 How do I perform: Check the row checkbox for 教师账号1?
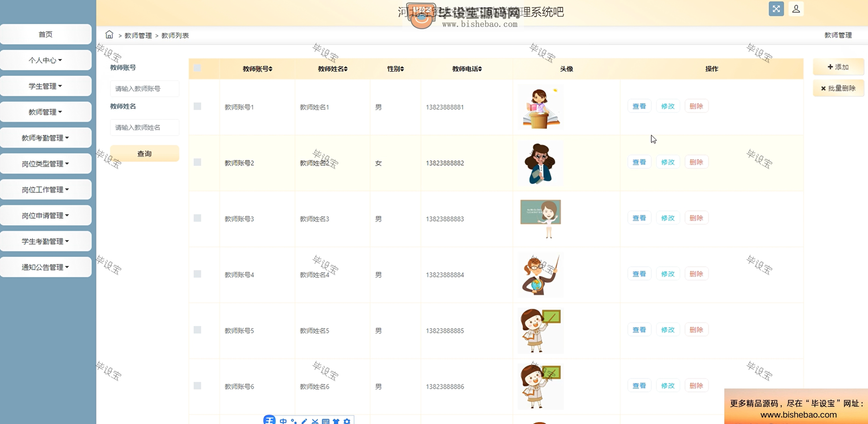[x=197, y=106]
